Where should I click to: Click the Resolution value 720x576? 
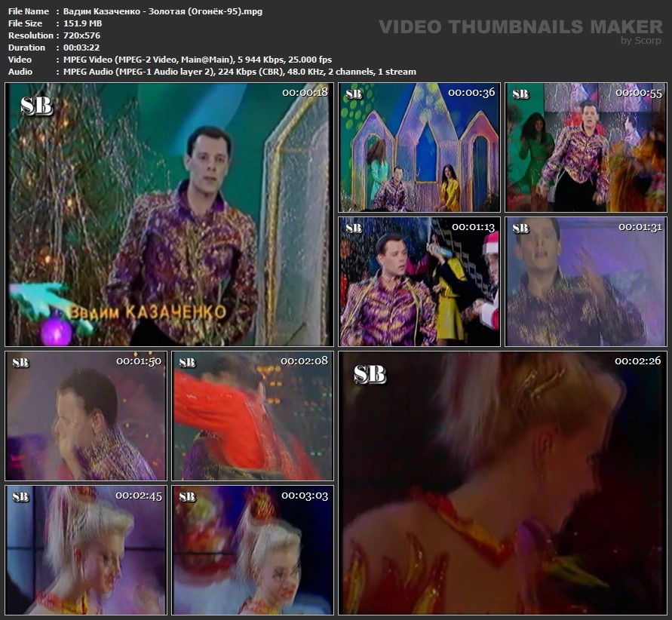pyautogui.click(x=78, y=35)
